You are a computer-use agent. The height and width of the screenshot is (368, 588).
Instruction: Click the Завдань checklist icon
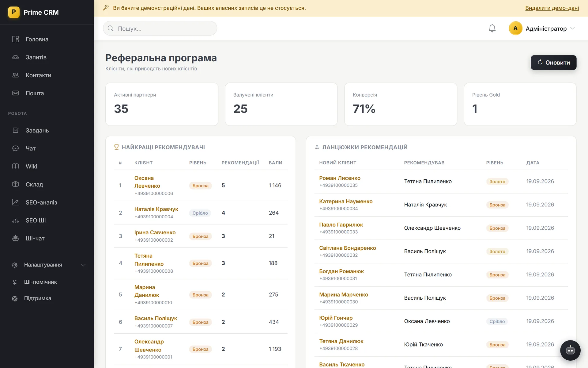[15, 130]
